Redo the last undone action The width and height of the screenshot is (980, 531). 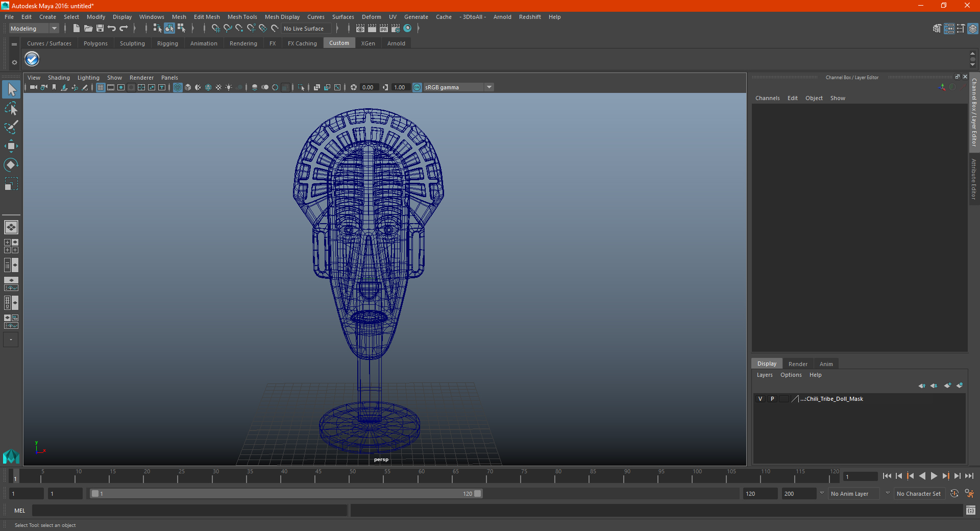(124, 29)
